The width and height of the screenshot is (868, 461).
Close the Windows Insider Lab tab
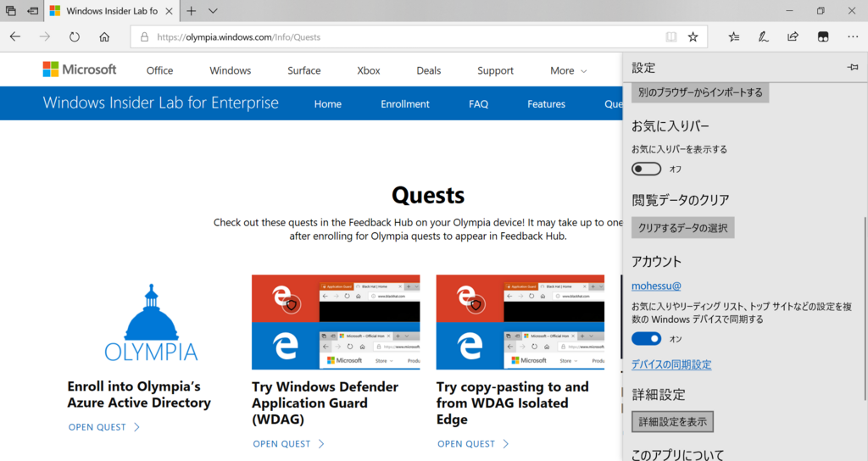[x=169, y=11]
